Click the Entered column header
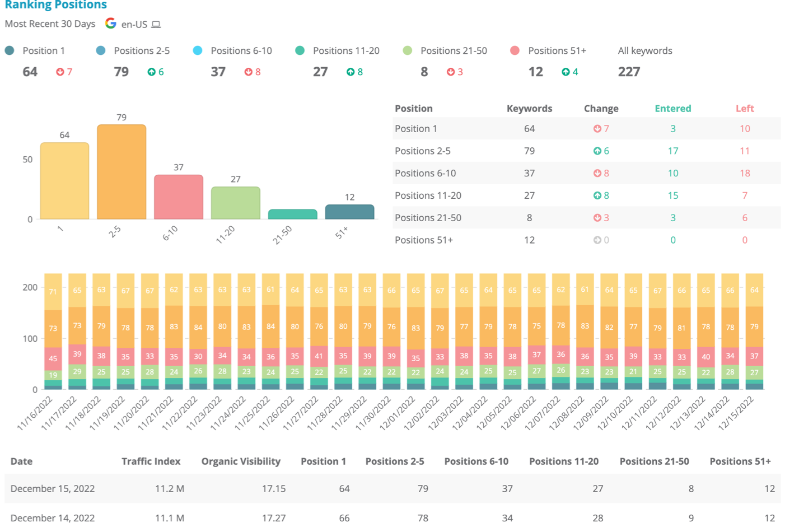Screen dimensions: 785x532 coord(672,109)
